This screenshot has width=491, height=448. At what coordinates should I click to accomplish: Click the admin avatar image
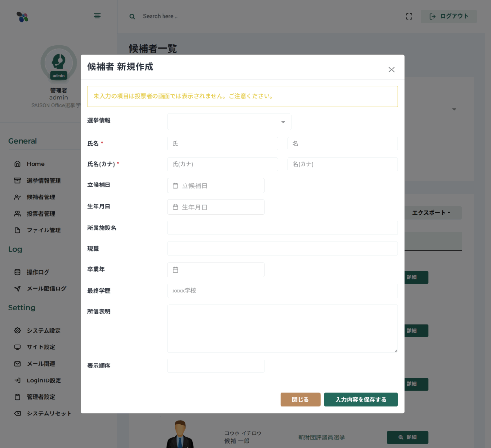pyautogui.click(x=58, y=63)
